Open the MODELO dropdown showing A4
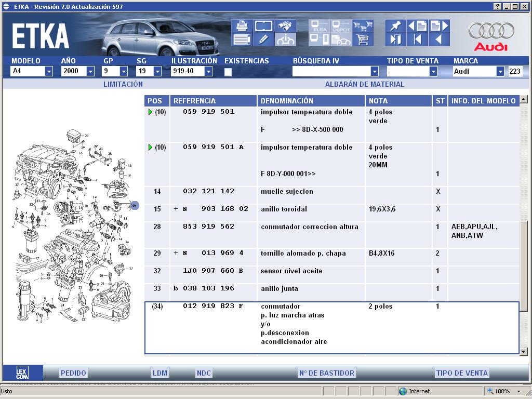Screen dimensions: 532x399 (49, 71)
